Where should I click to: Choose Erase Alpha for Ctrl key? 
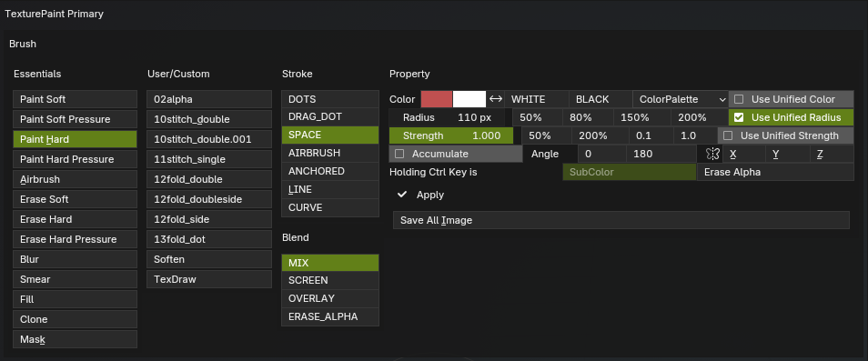pos(775,172)
